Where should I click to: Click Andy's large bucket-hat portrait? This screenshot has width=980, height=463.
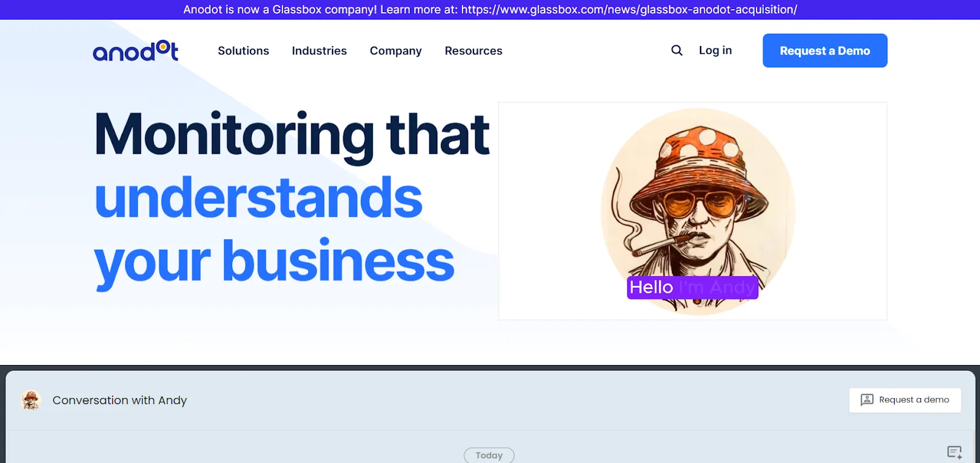(x=698, y=211)
